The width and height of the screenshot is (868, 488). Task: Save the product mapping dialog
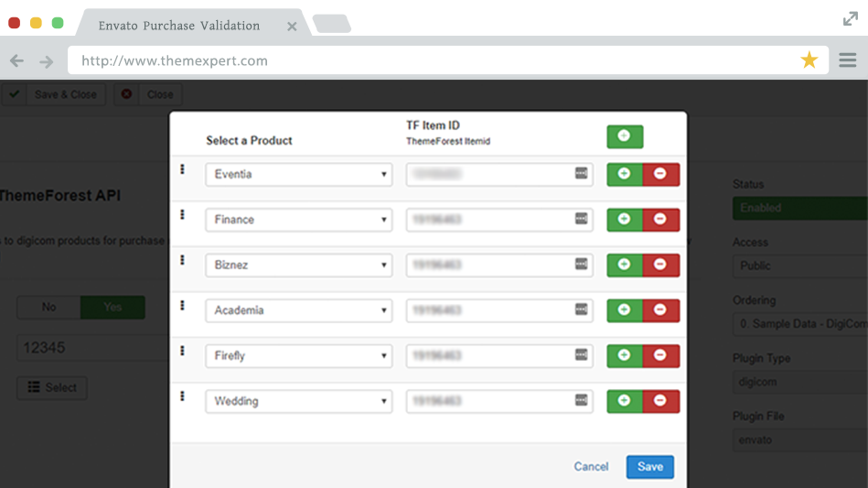(x=650, y=467)
